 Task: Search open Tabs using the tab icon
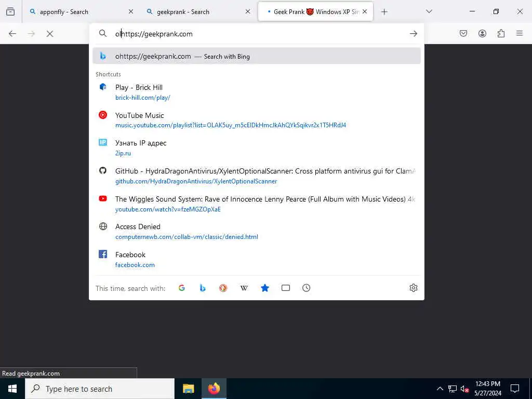[286, 288]
